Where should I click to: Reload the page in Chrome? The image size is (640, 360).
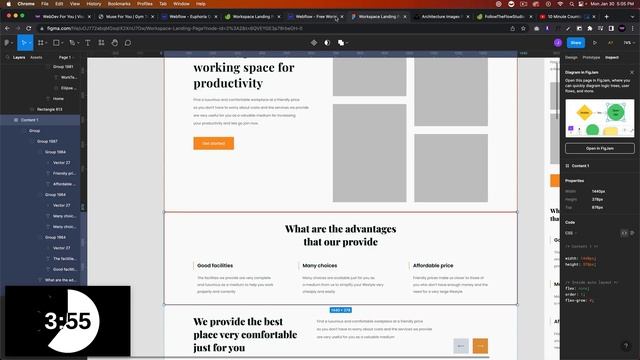(x=29, y=29)
